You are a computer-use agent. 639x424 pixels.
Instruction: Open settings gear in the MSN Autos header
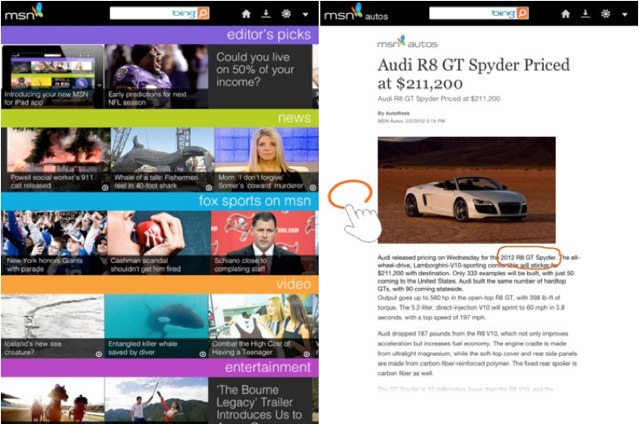click(606, 14)
